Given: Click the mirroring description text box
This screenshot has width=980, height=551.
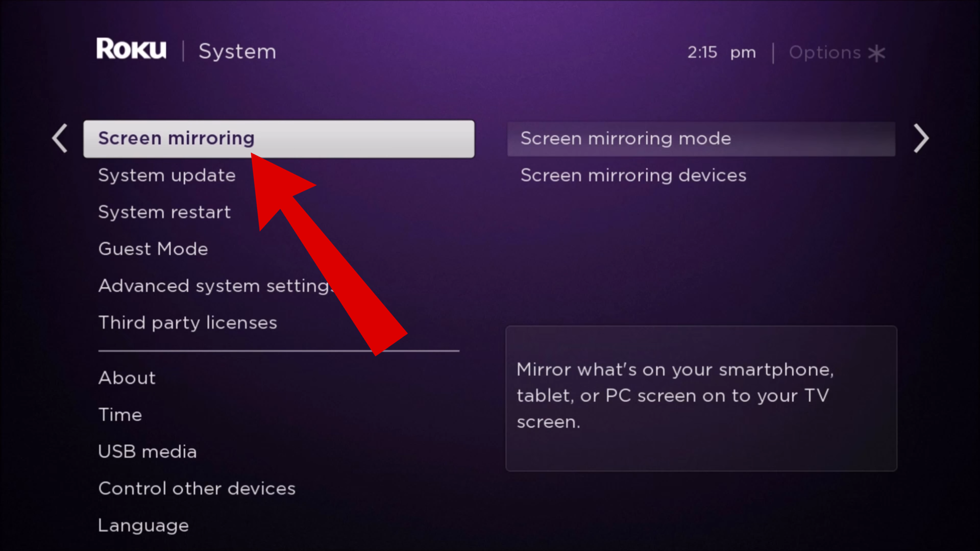Looking at the screenshot, I should [x=701, y=398].
